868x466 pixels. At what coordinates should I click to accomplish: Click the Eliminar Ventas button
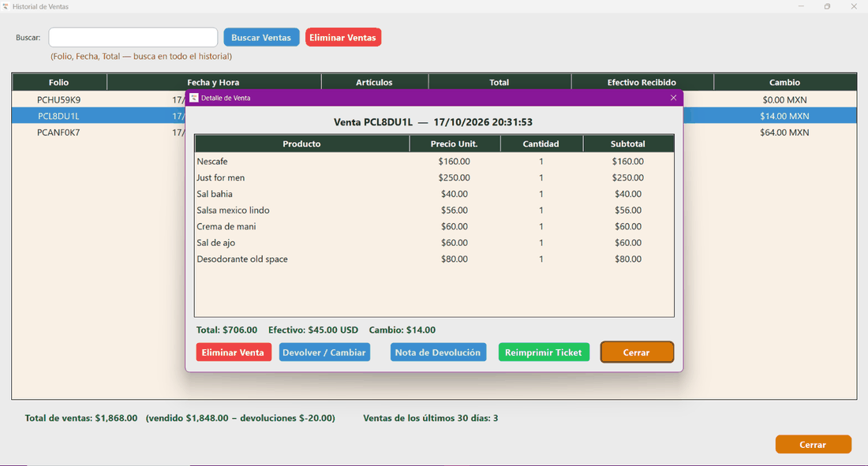coord(343,37)
